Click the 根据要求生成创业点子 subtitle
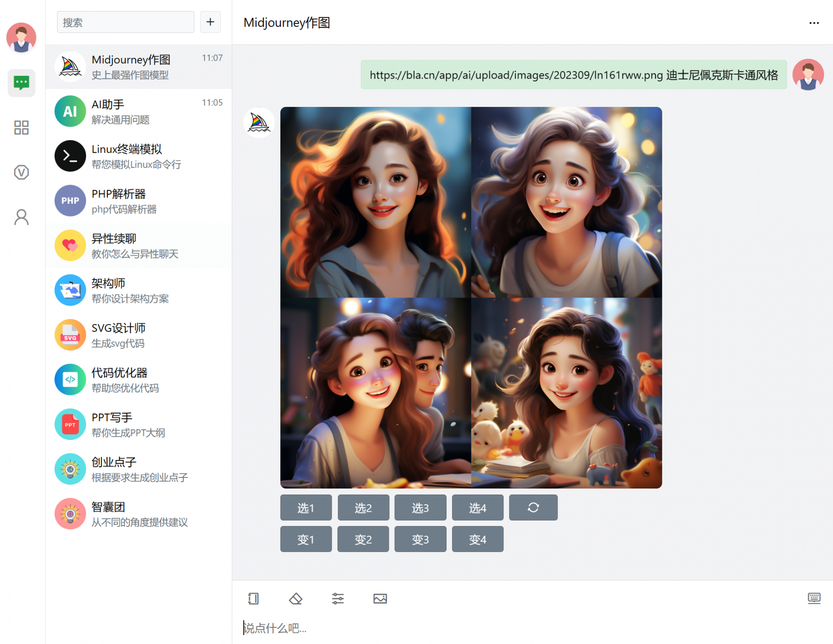 140,477
